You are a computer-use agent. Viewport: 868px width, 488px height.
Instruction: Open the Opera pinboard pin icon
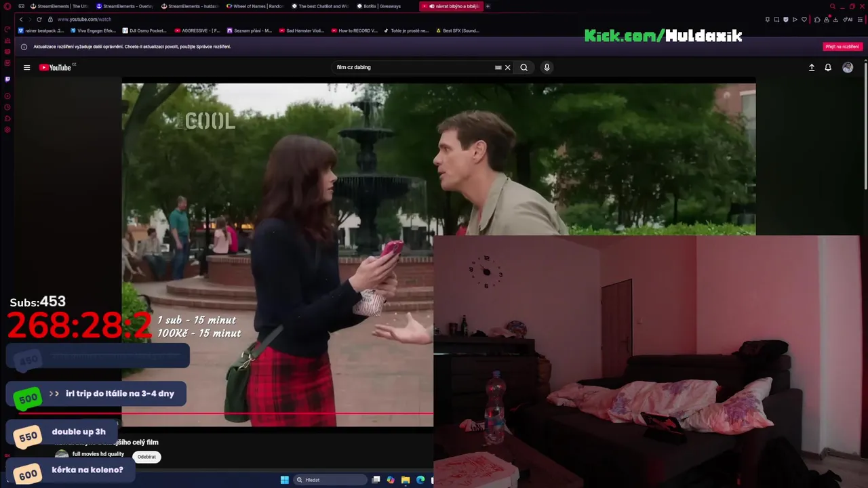point(768,20)
